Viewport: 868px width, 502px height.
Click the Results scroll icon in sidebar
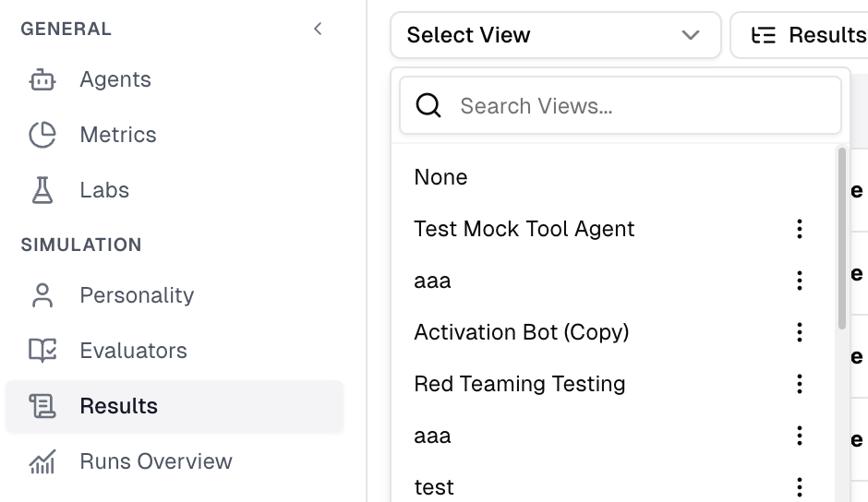[x=42, y=407]
